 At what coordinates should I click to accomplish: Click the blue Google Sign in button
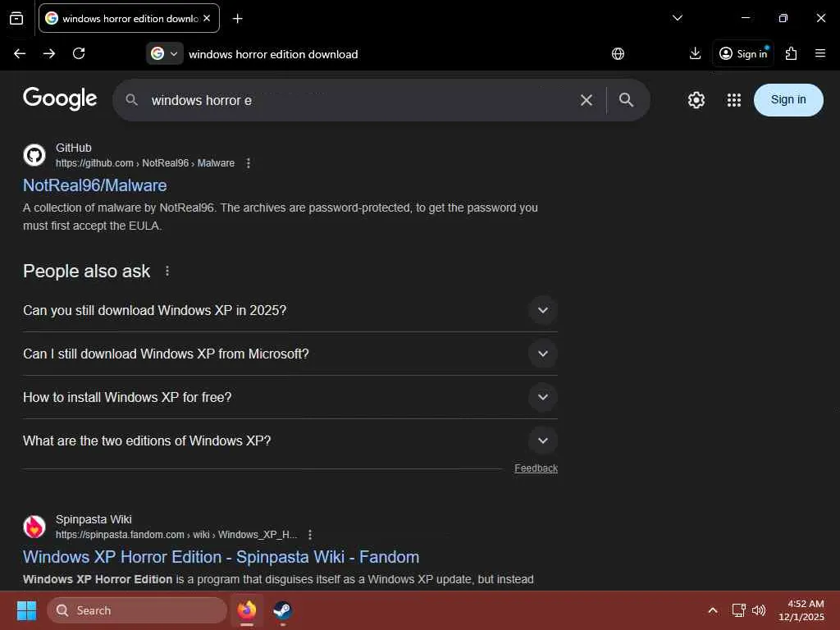click(788, 99)
